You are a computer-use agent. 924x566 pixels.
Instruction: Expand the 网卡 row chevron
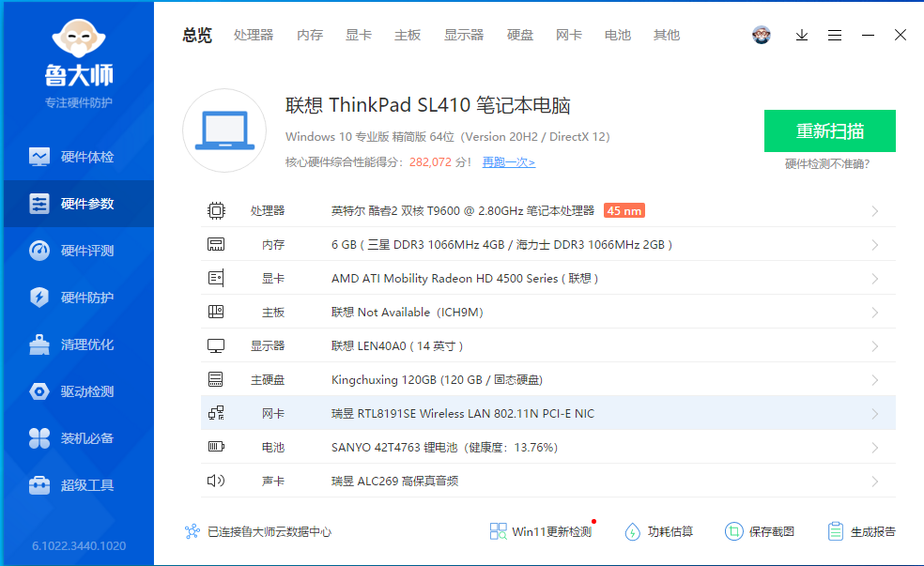[875, 414]
